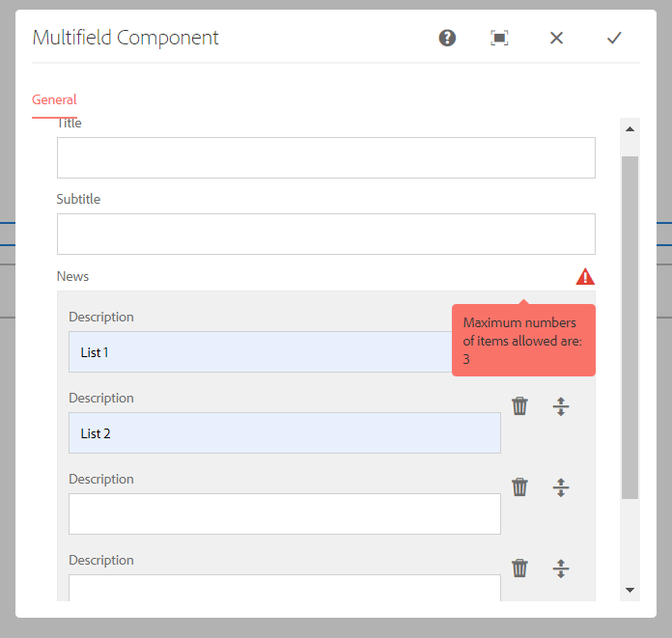Click the scrollbar down arrow
The image size is (672, 638).
(x=630, y=589)
